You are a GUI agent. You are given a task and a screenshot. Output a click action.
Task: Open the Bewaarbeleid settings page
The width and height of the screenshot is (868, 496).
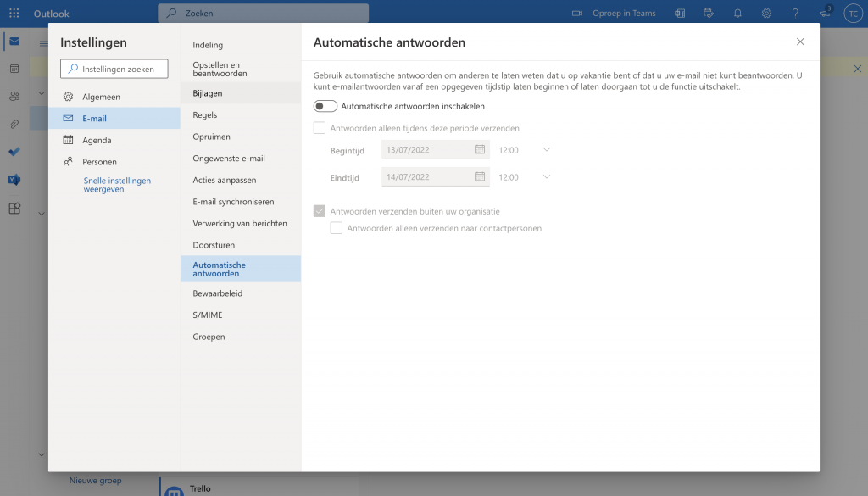pos(241,293)
